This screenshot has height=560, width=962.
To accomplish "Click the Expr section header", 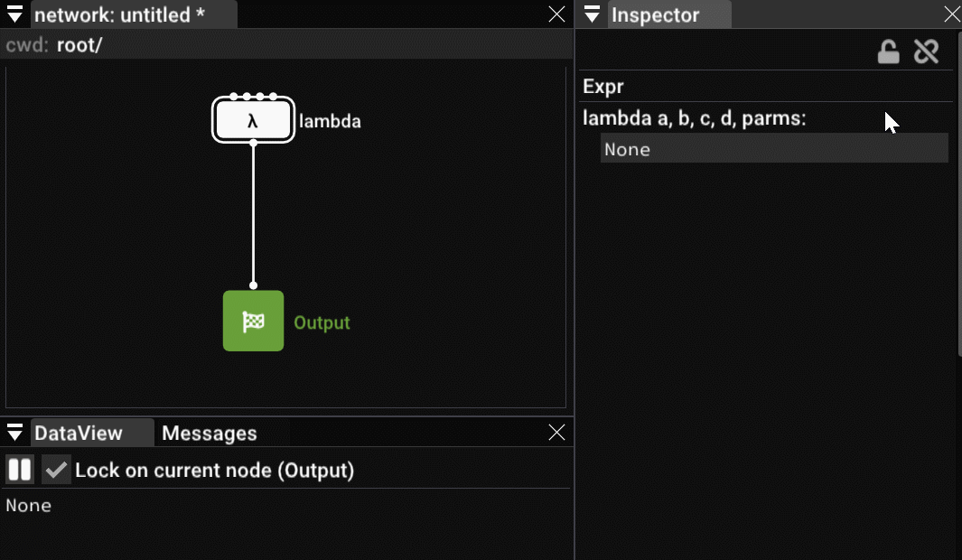I will (x=603, y=87).
